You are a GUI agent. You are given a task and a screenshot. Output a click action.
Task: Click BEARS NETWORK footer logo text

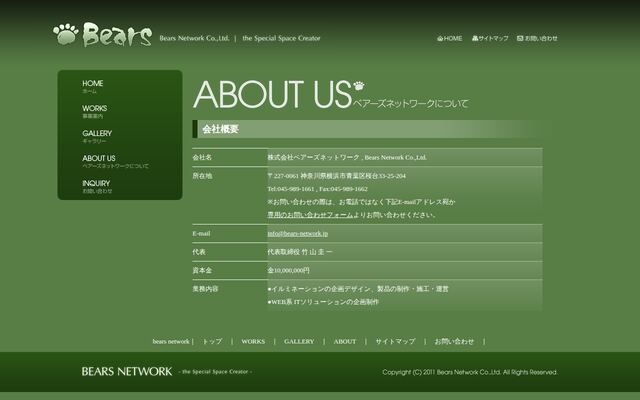[127, 371]
